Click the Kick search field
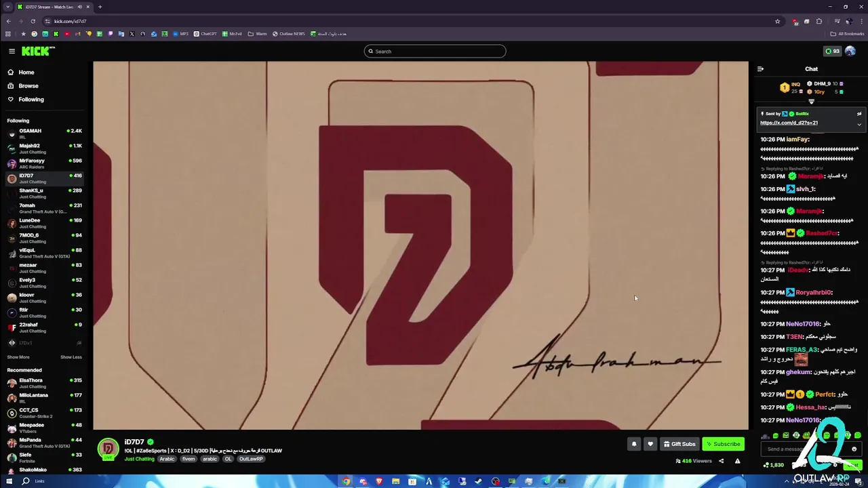Screen dimensions: 868x488 [435, 51]
